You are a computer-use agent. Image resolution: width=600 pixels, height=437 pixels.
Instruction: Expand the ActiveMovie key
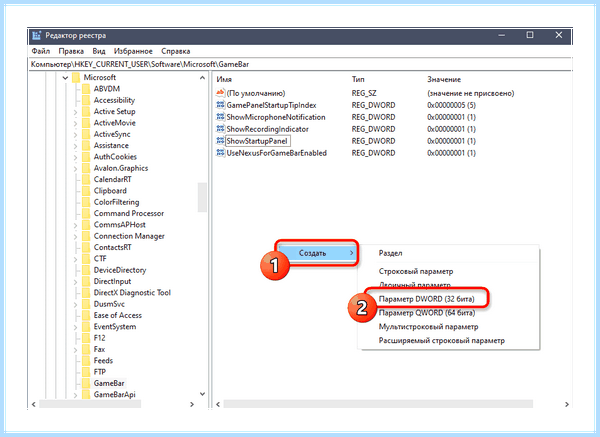tap(75, 123)
